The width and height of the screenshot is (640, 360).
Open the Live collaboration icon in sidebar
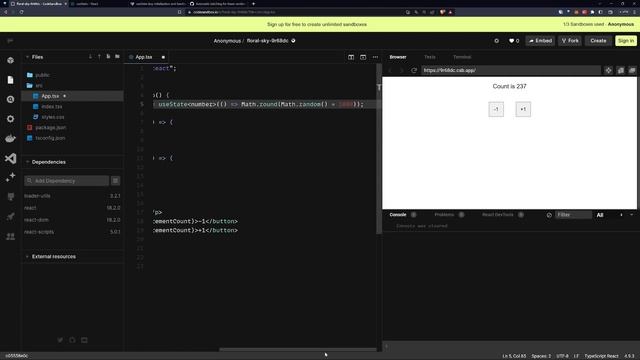pos(11,236)
